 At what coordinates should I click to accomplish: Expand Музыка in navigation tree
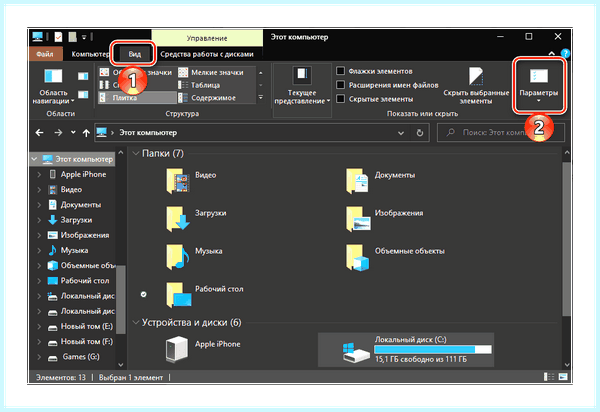(x=39, y=251)
